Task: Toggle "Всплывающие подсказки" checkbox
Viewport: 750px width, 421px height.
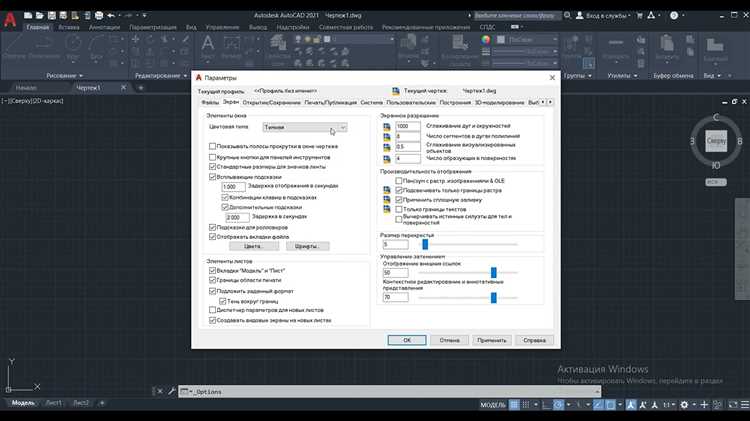Action: (x=212, y=176)
